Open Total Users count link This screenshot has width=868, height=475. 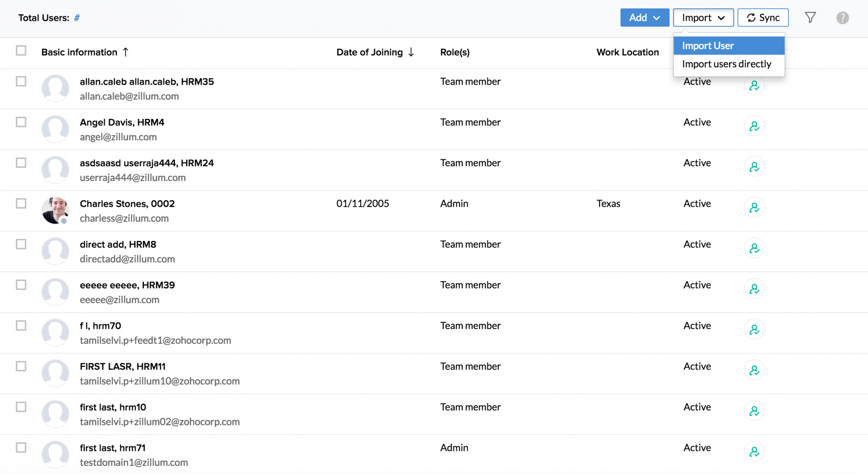pos(77,18)
